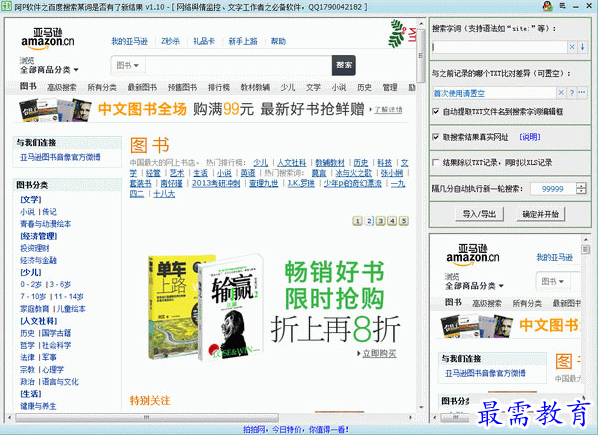Screen dimensions: 599x445
Task: Click the Amazon.cn logo in lower right preview
Action: point(473,255)
